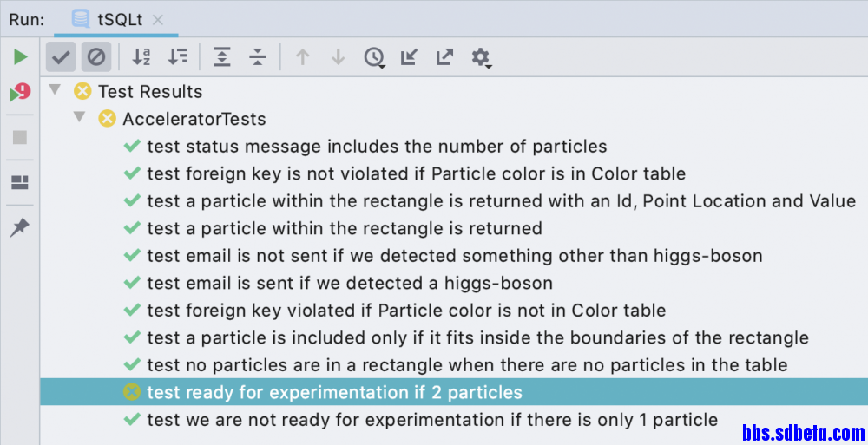Expand all test nodes
Viewport: 868px width, 445px height.
pyautogui.click(x=222, y=56)
